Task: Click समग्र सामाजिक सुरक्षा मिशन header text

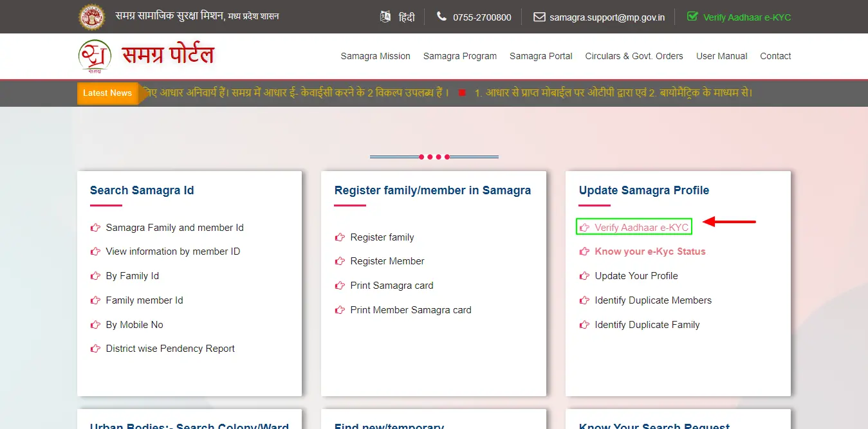Action: [x=197, y=16]
